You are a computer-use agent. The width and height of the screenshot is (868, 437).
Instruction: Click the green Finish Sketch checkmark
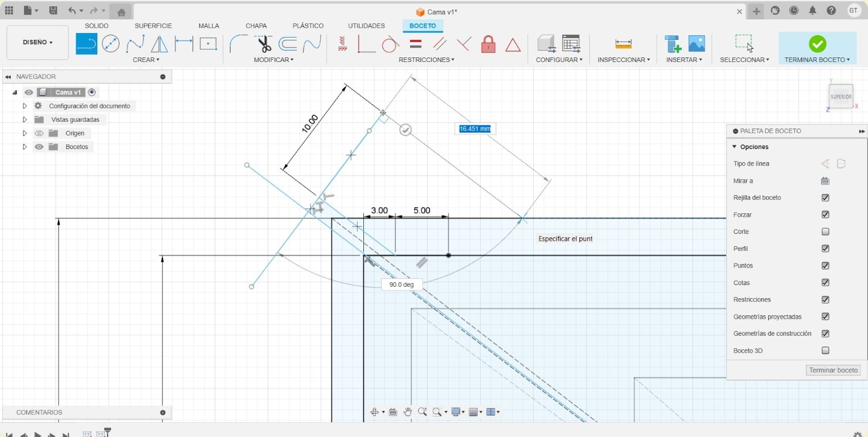pyautogui.click(x=817, y=44)
